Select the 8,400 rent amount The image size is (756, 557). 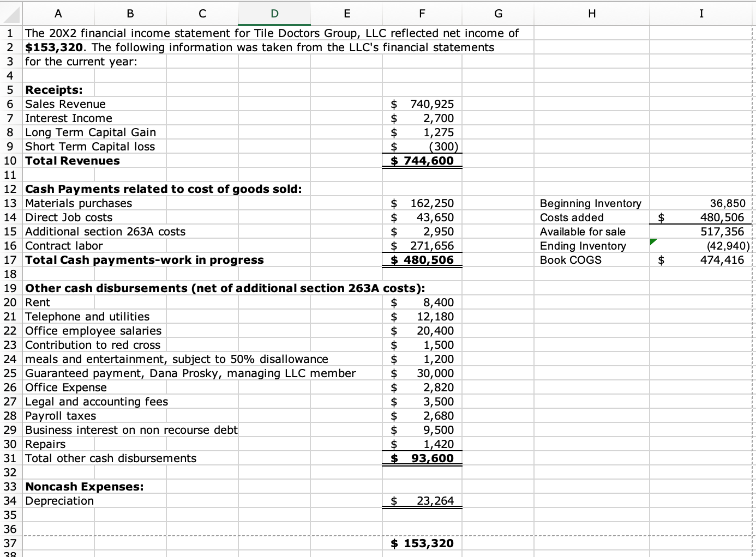(x=439, y=302)
